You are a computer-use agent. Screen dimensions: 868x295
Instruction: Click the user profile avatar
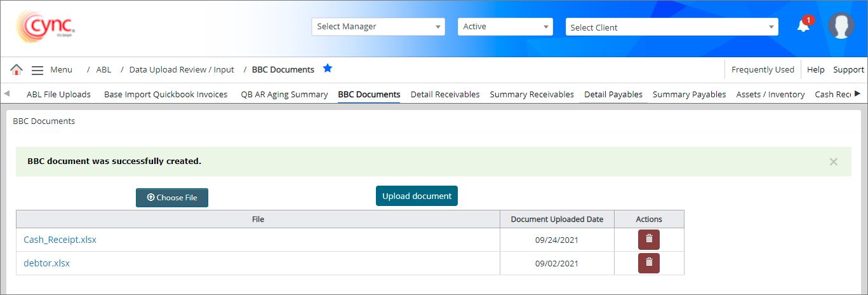pos(841,26)
